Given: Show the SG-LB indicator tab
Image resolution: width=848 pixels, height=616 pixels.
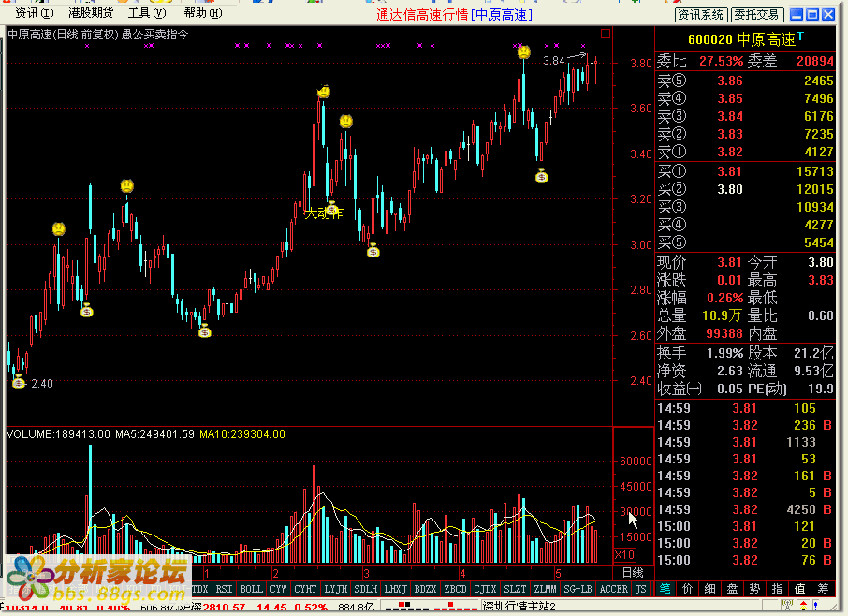Looking at the screenshot, I should click(x=578, y=589).
